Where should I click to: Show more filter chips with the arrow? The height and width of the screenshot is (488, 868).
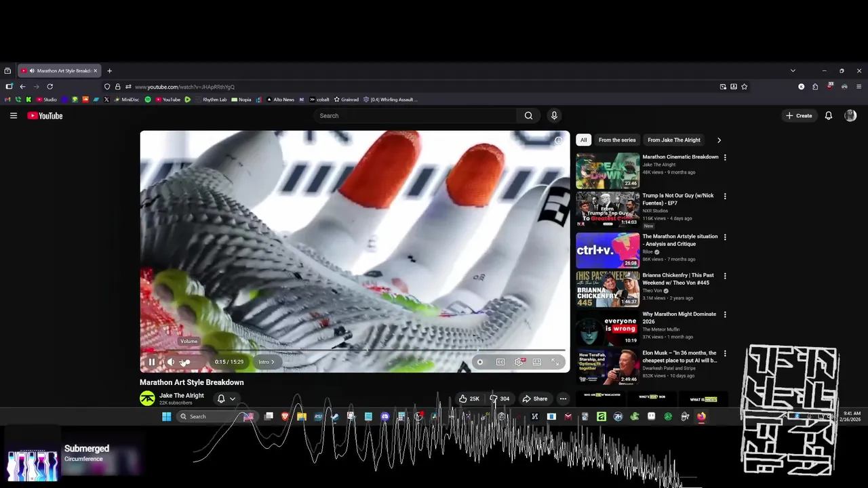pos(719,140)
